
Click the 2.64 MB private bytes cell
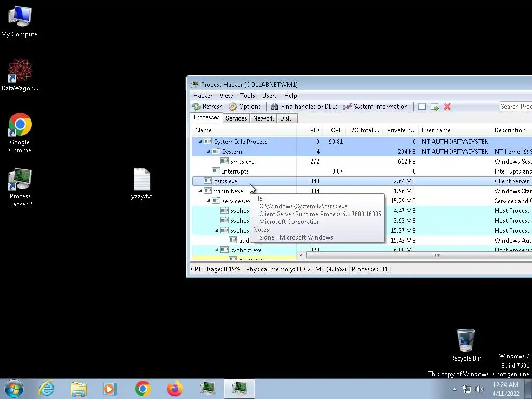(404, 181)
